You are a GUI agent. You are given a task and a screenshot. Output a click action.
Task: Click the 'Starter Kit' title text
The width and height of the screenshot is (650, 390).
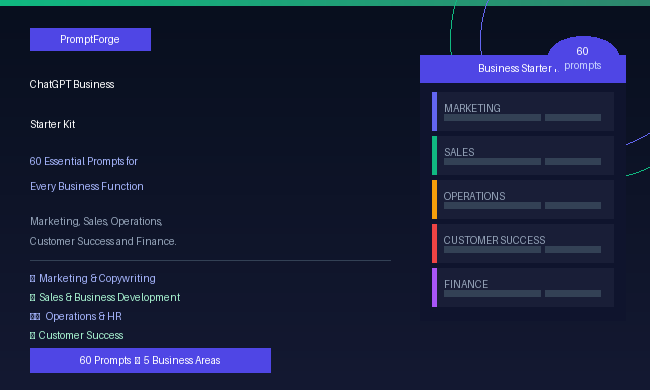click(x=53, y=124)
